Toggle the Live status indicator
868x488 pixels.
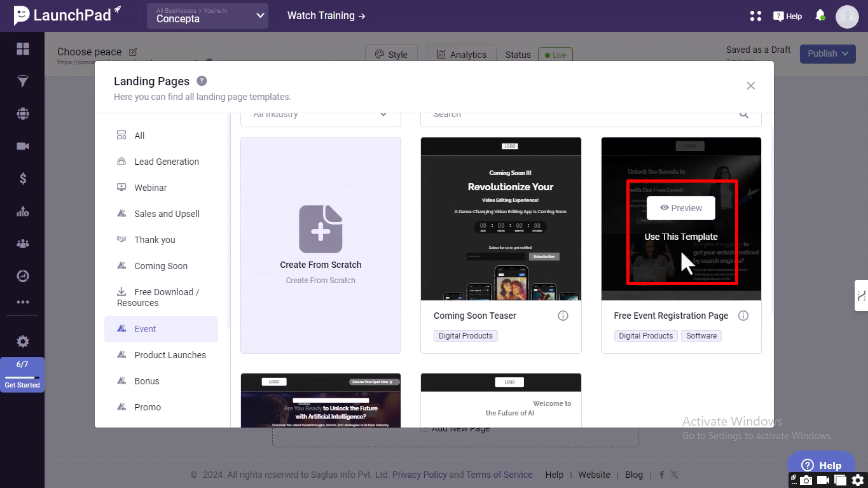tap(555, 55)
